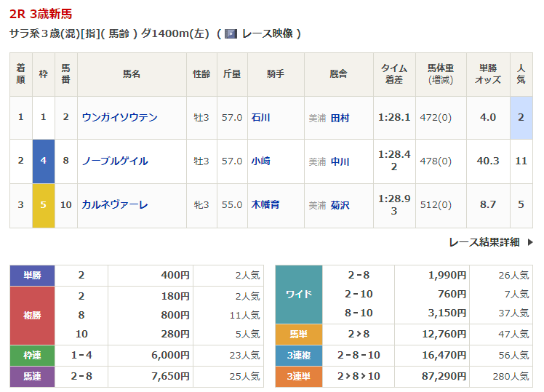Viewport: 544px width, 392px height.
Task: Click the highlighted popularity rank 2 cell
Action: [521, 118]
